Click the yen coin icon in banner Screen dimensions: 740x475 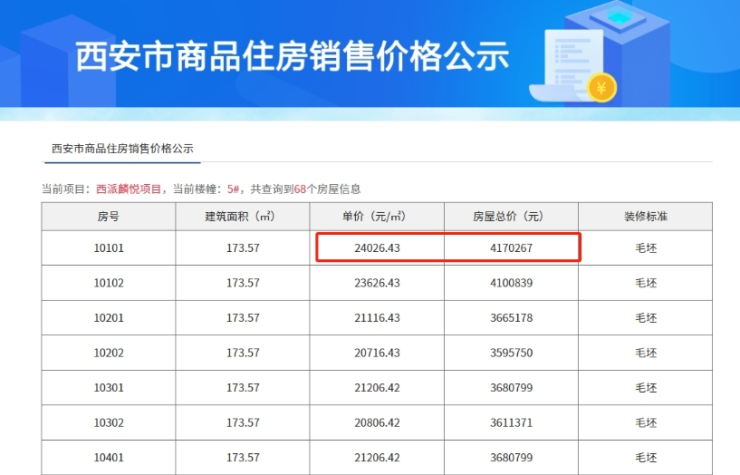(601, 87)
